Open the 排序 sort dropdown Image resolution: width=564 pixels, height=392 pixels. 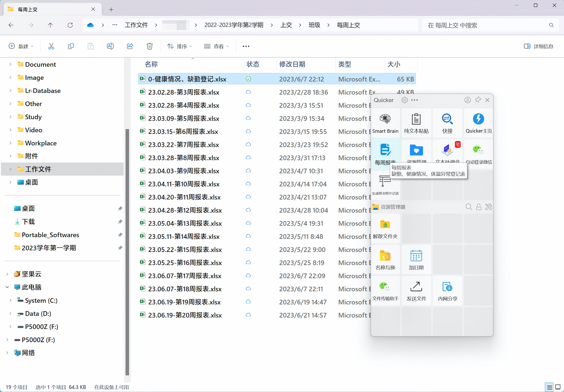179,46
